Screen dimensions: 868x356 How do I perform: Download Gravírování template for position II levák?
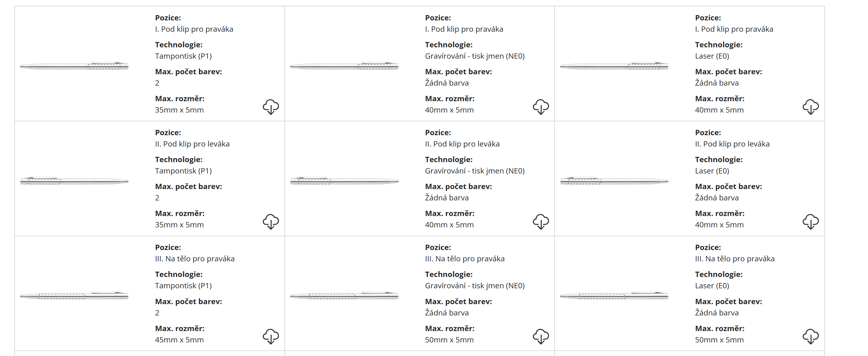pos(540,221)
